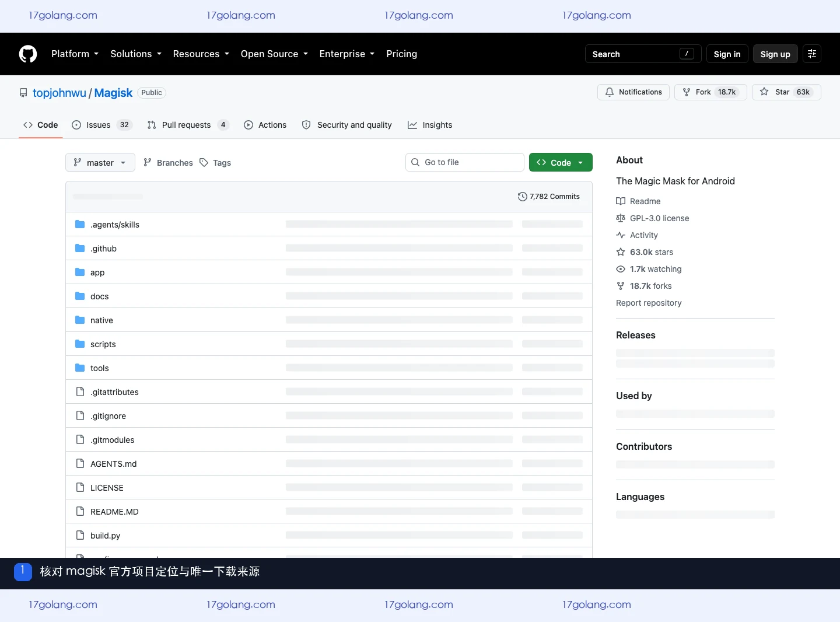Focus the Go to file field
This screenshot has height=622, width=840.
coord(465,162)
